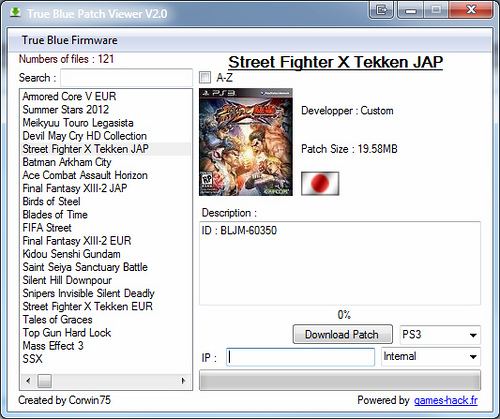
Task: Enable the A-Z sort checkbox
Action: pos(205,78)
